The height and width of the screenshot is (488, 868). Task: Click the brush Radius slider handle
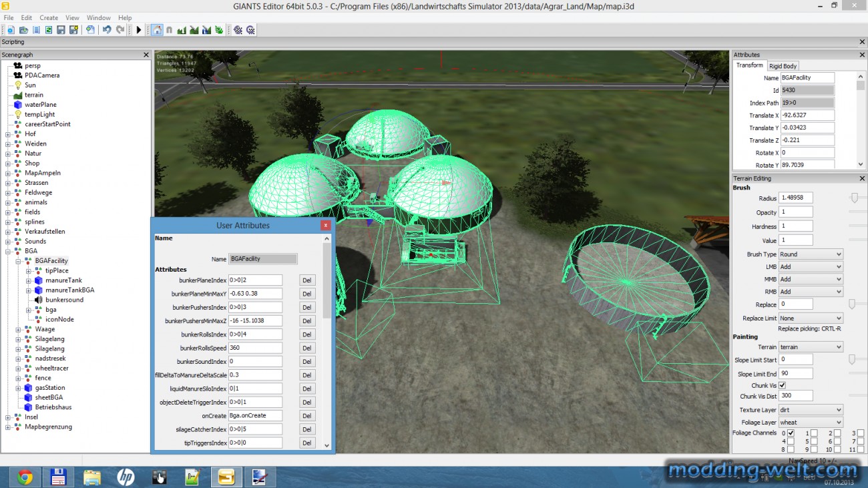coord(854,198)
